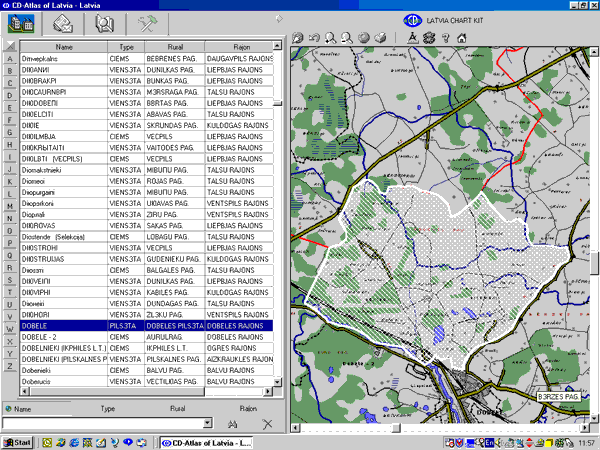Jump to letter Z in index

(10, 366)
